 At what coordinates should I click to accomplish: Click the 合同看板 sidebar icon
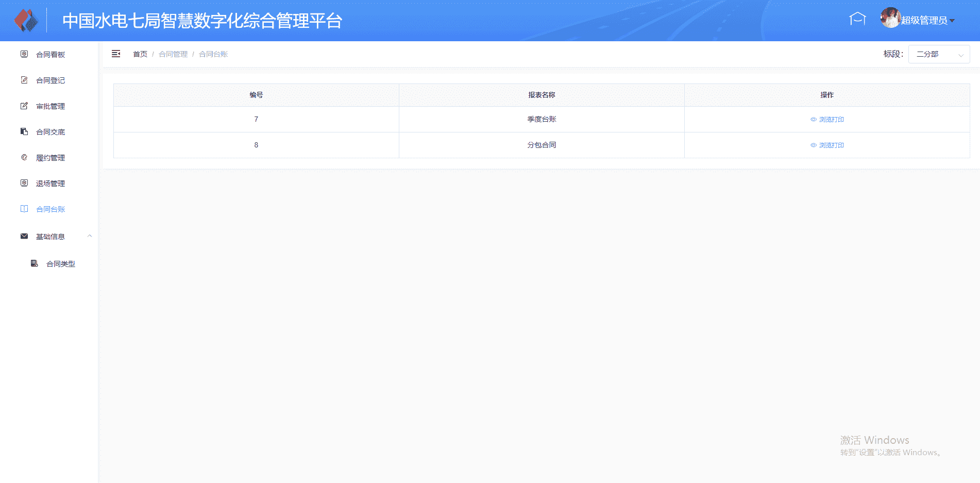(x=24, y=54)
